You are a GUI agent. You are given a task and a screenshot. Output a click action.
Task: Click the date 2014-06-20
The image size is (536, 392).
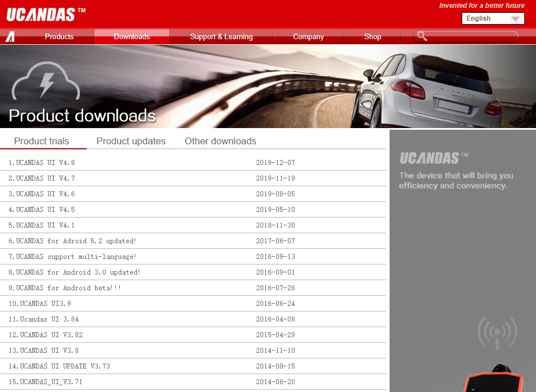coord(276,382)
